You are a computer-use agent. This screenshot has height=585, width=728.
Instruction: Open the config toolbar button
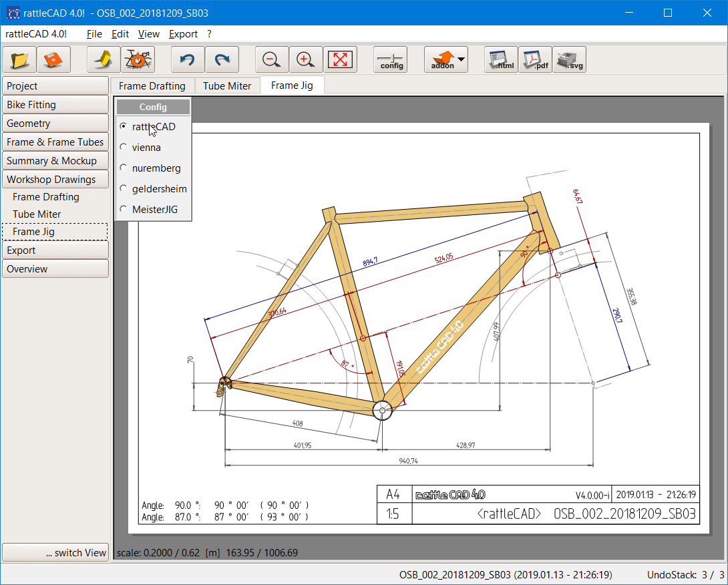pos(391,59)
